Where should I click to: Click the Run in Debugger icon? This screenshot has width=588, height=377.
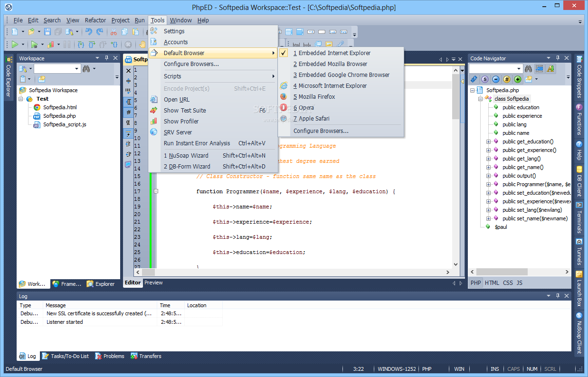click(x=34, y=45)
